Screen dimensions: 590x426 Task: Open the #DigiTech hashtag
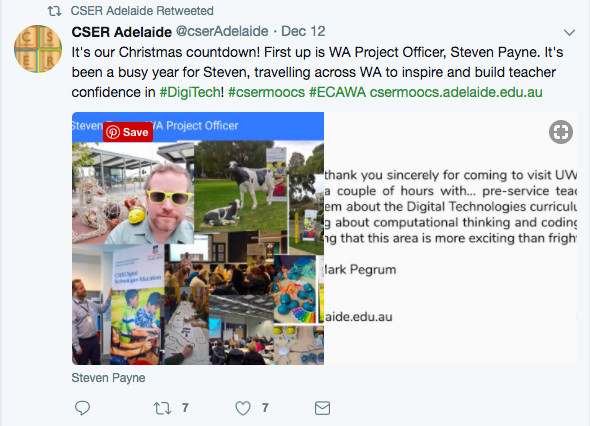[190, 92]
